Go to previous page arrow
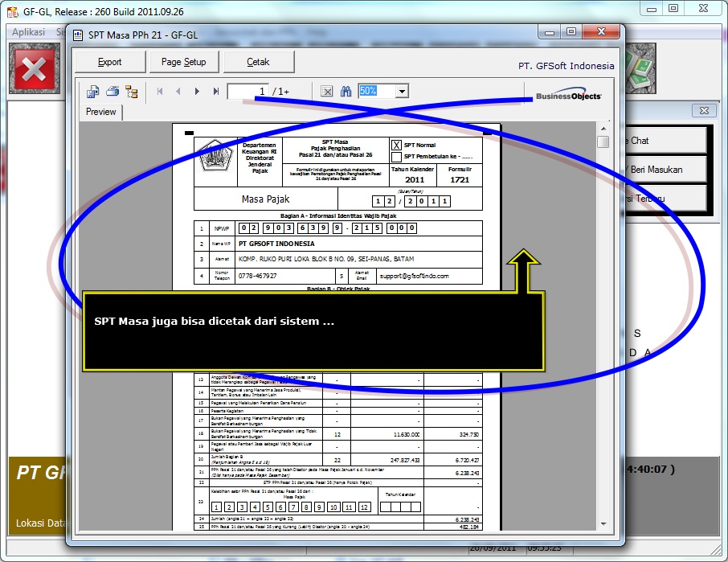The image size is (728, 562). click(x=178, y=92)
